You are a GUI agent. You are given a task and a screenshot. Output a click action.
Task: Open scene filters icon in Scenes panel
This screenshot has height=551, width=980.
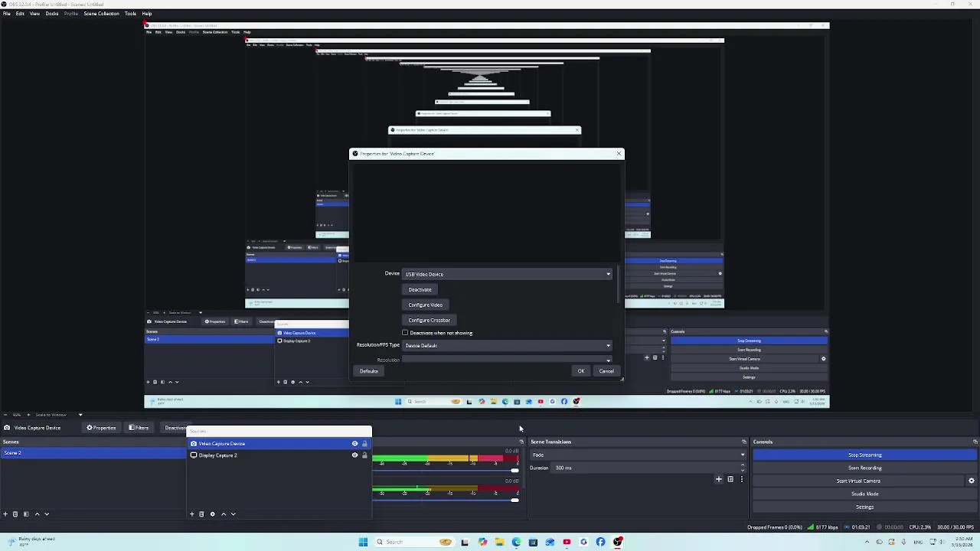pos(26,514)
